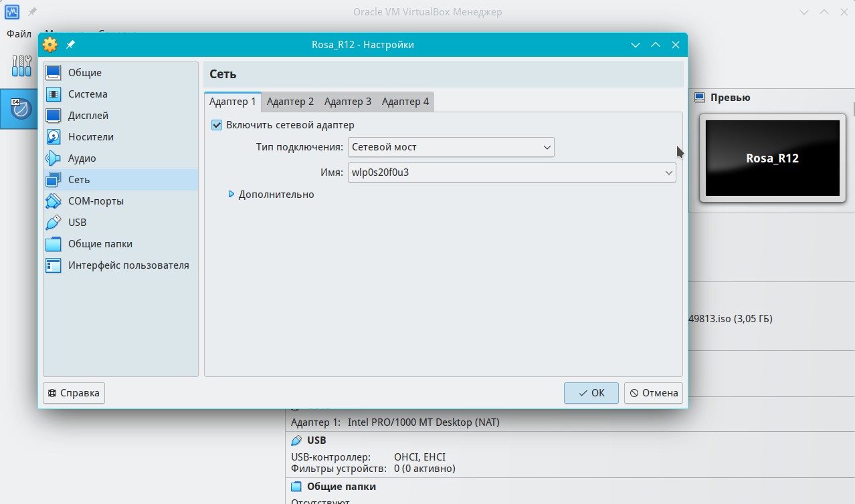
Task: Click the Сеть page heading
Action: pos(223,74)
